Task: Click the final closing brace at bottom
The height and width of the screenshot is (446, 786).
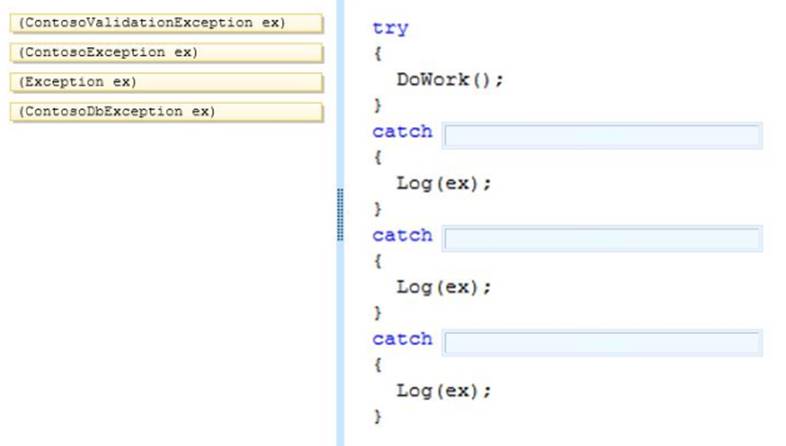Action: [377, 416]
